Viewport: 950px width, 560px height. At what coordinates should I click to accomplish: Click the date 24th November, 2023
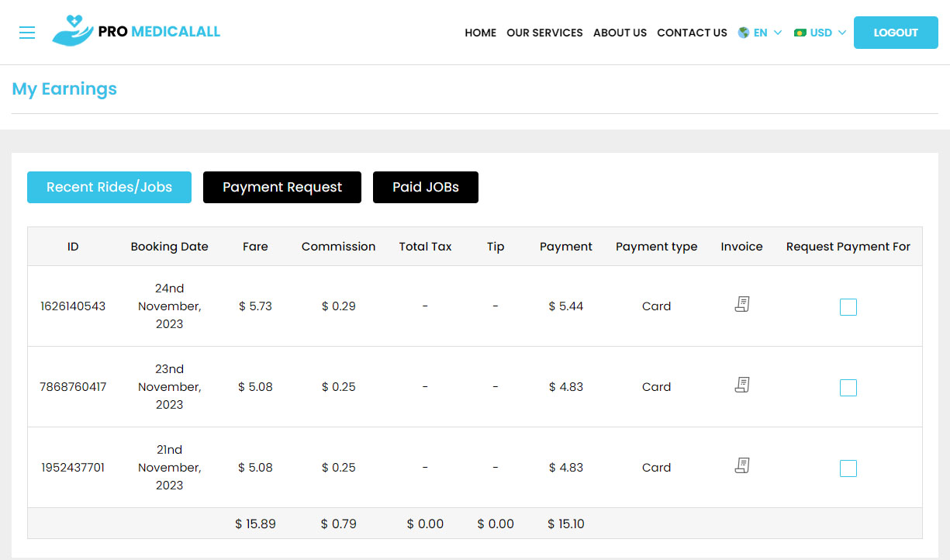(169, 306)
